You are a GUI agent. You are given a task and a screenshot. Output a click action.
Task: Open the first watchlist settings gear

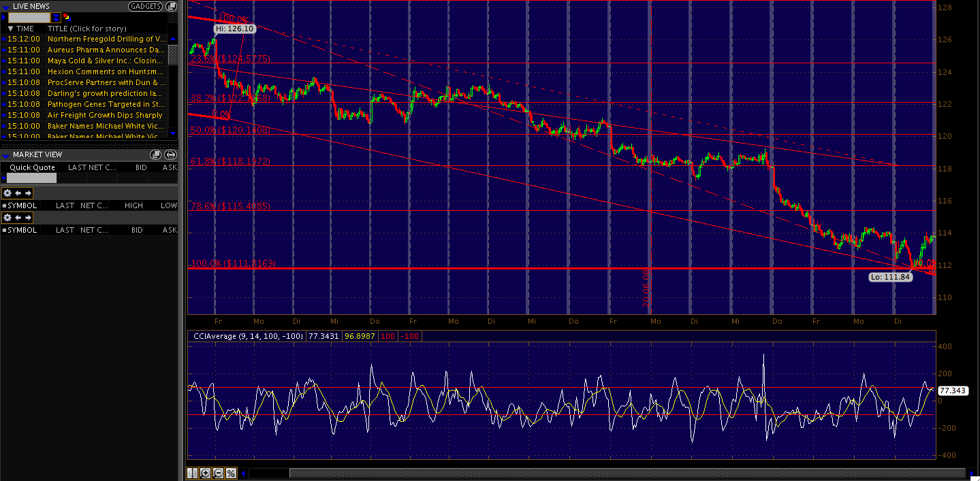pos(7,193)
